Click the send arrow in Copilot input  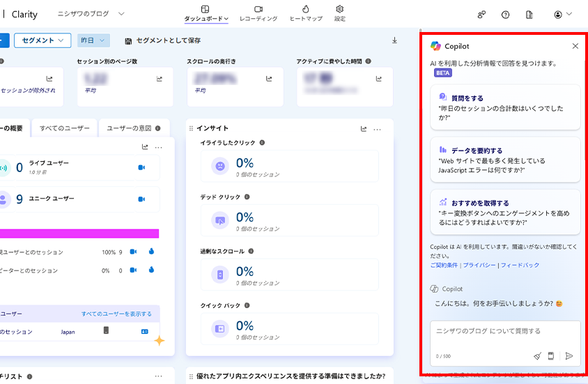pyautogui.click(x=569, y=355)
